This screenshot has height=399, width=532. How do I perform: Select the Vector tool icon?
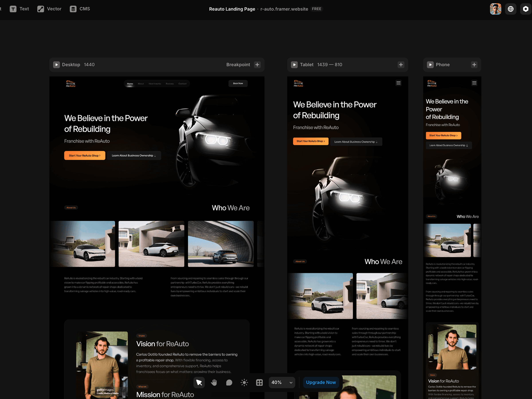click(40, 9)
